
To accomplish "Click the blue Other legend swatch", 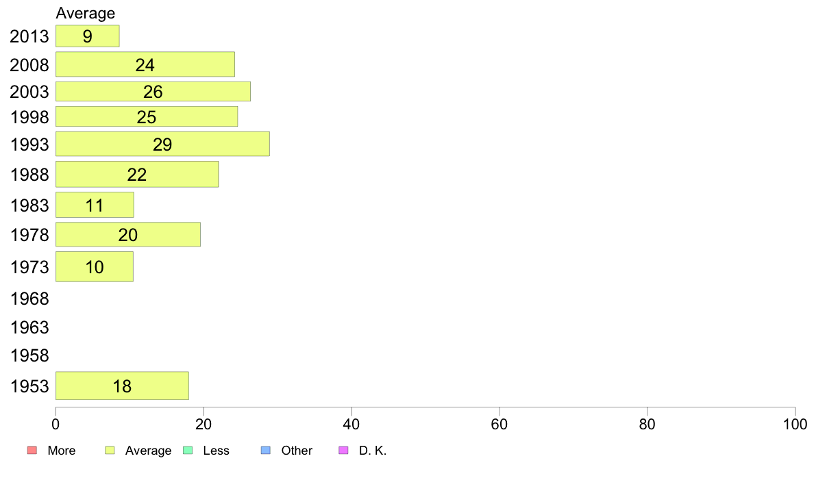I will pyautogui.click(x=266, y=450).
